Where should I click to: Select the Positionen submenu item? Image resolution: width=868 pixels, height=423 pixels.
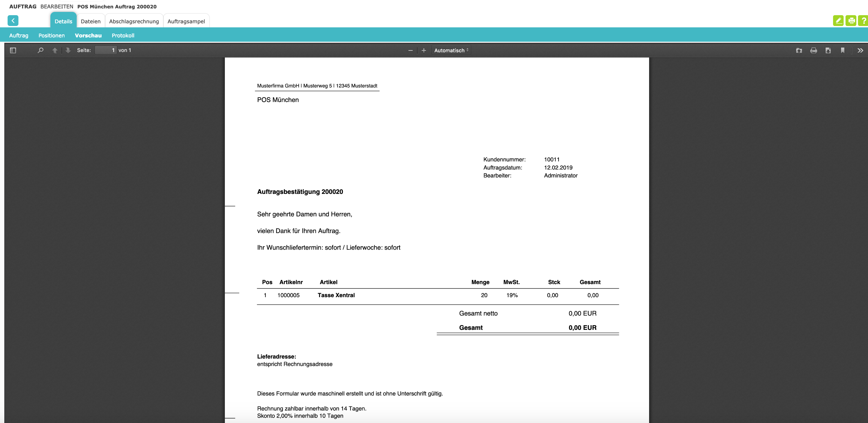click(51, 35)
